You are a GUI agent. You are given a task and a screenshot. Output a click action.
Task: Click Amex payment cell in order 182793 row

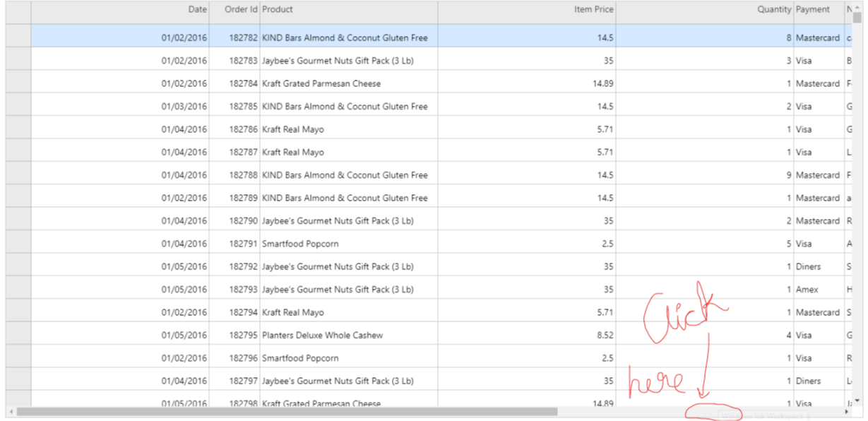click(819, 289)
